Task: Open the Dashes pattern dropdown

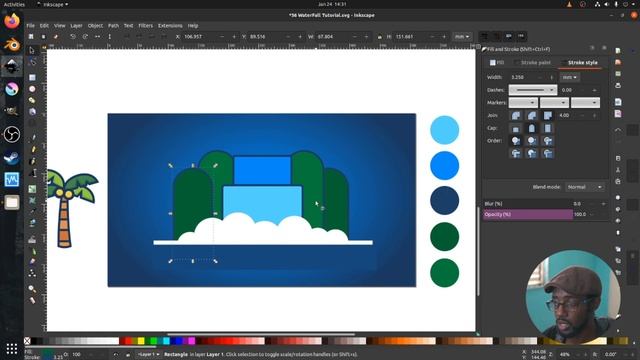Action: pos(533,90)
